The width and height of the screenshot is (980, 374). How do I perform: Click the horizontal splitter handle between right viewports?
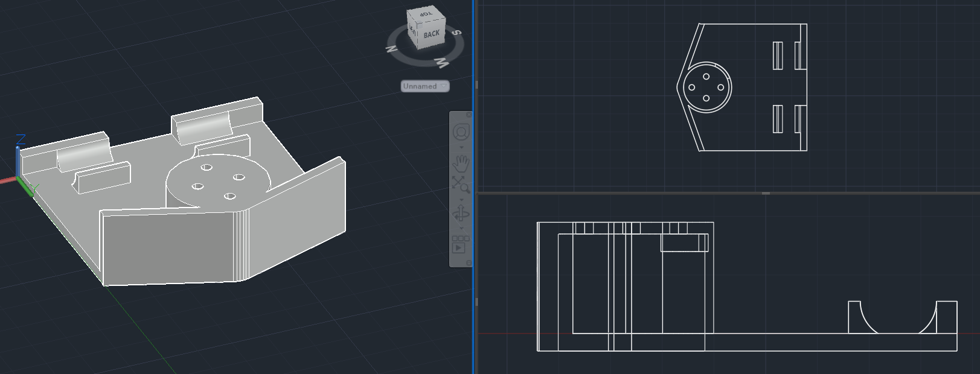tap(766, 193)
